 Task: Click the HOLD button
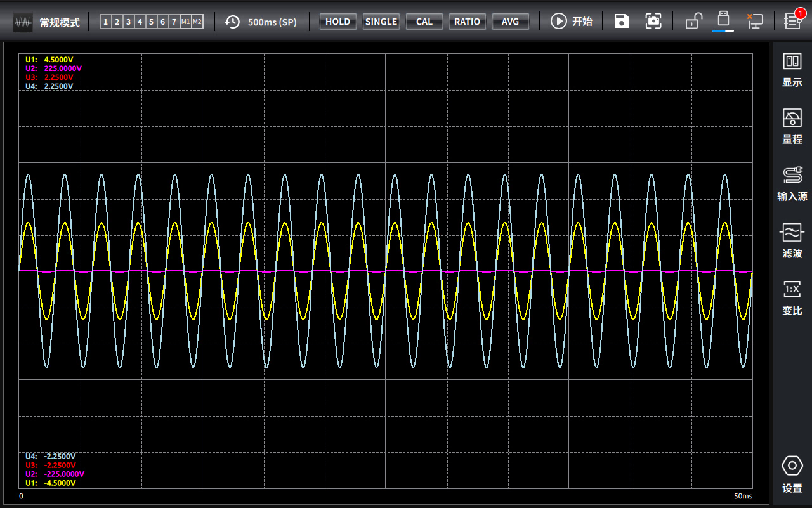[337, 22]
